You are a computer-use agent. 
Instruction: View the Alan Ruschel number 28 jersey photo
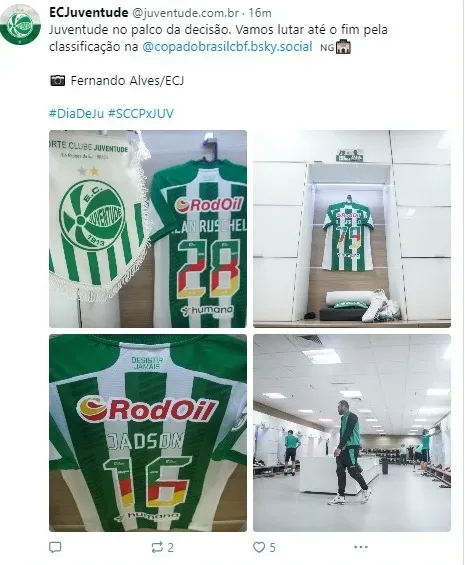pos(148,229)
